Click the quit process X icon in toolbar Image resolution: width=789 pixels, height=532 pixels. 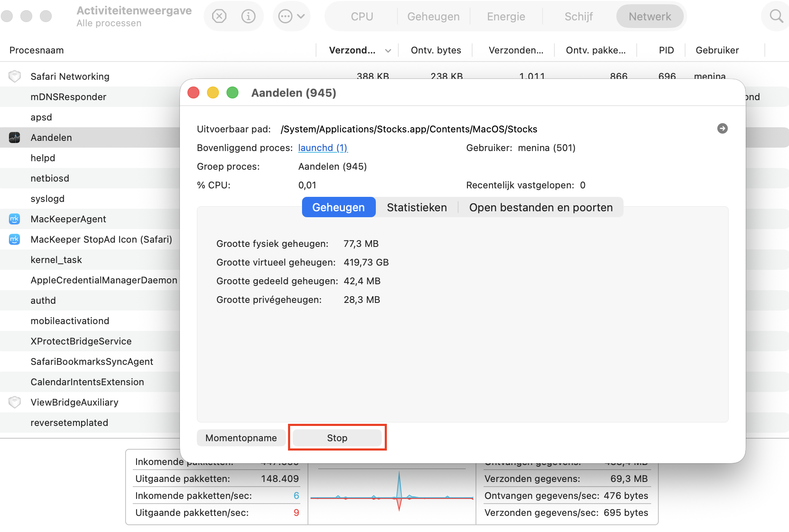(x=219, y=16)
